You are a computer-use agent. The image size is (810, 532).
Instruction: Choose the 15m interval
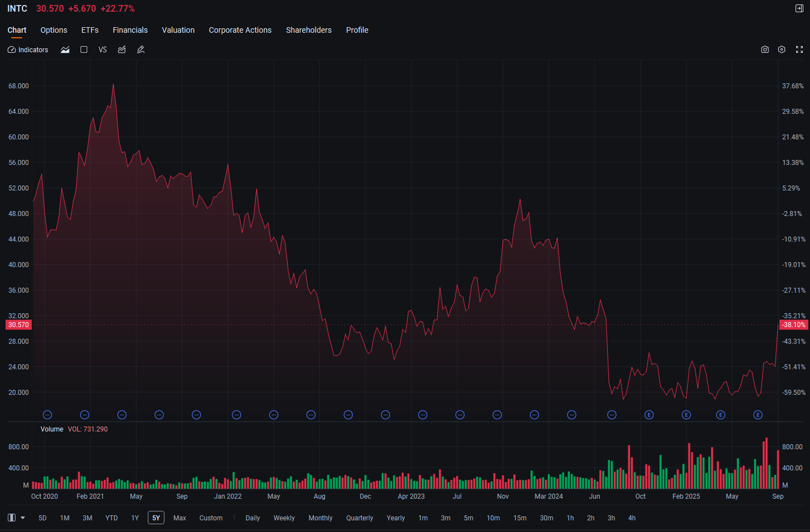click(520, 518)
